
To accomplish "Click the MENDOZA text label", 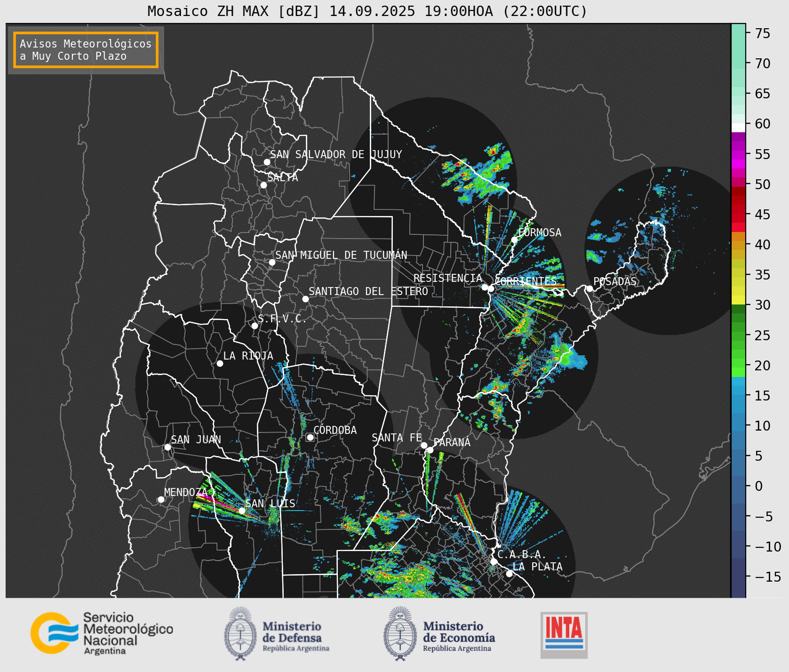I will pos(185,492).
